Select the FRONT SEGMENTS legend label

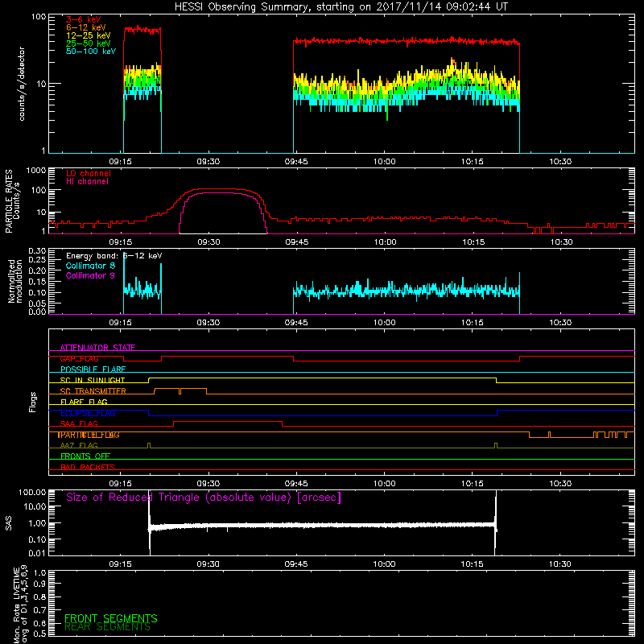111,618
